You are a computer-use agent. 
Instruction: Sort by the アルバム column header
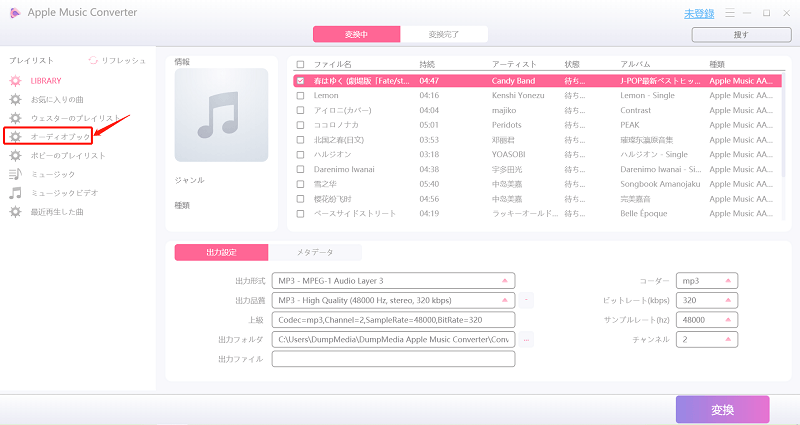pos(635,64)
